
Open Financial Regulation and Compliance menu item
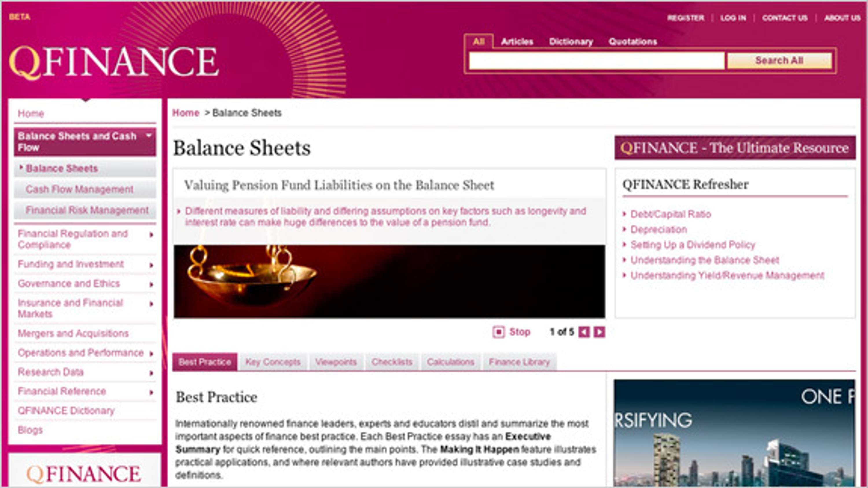tap(72, 239)
